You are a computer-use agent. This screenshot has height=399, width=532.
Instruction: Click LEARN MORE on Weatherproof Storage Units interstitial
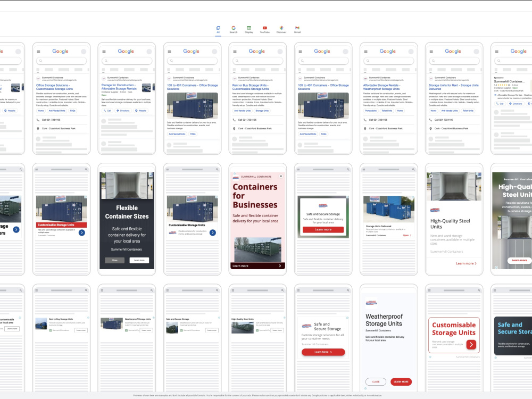click(401, 381)
